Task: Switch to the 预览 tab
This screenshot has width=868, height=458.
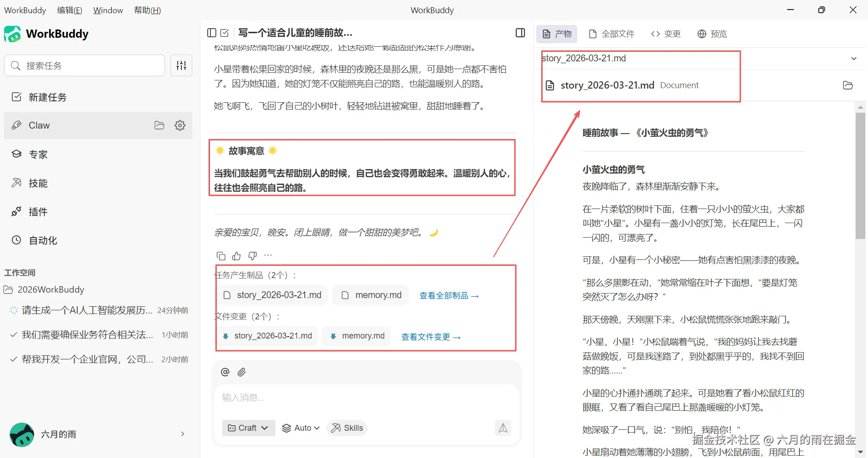Action: (712, 34)
